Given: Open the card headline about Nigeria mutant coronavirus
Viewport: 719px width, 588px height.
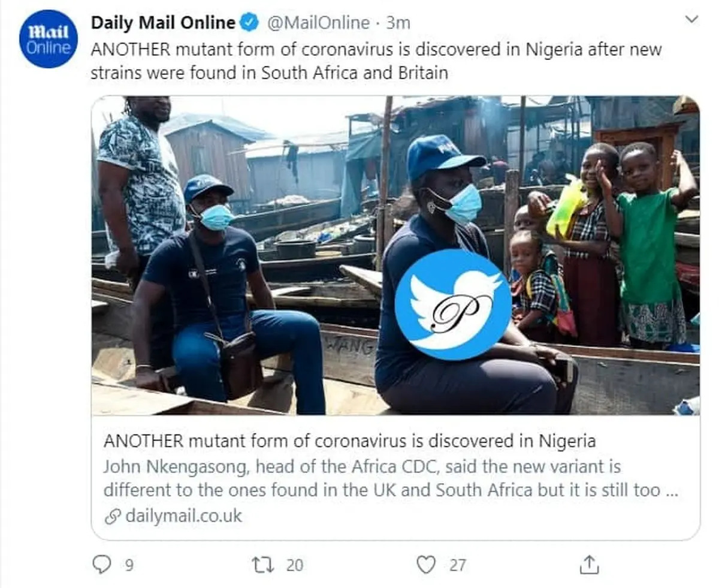Looking at the screenshot, I should click(349, 442).
